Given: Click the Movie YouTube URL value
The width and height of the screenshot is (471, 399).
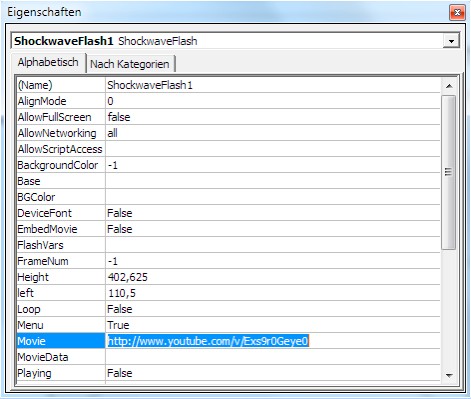Looking at the screenshot, I should click(x=273, y=341).
